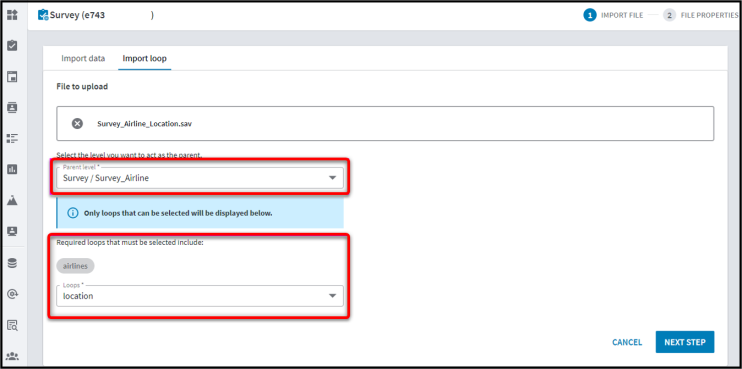Open the clipboard checkmark surveys icon
The image size is (742, 369).
pyautogui.click(x=12, y=46)
